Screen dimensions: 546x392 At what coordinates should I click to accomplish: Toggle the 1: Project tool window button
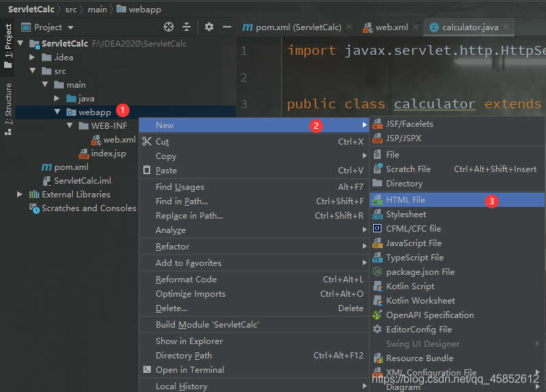8,46
